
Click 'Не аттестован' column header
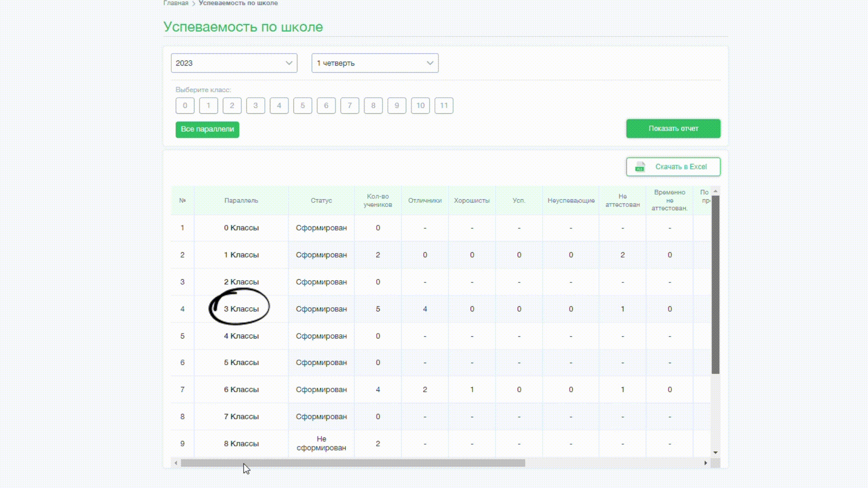tap(623, 201)
